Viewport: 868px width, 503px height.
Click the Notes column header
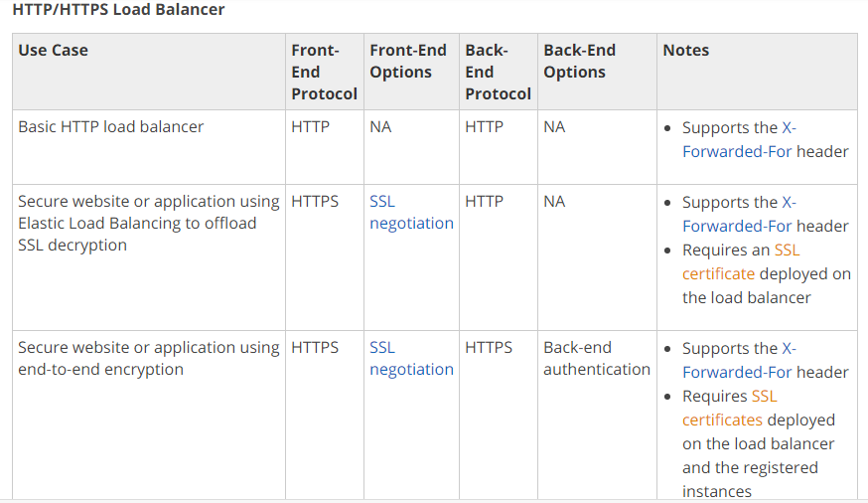686,51
